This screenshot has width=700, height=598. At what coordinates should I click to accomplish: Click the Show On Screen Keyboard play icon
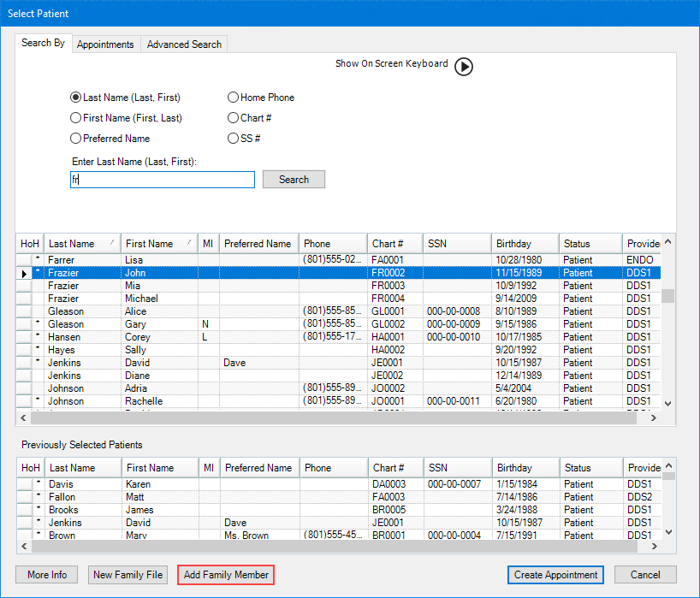tap(463, 67)
